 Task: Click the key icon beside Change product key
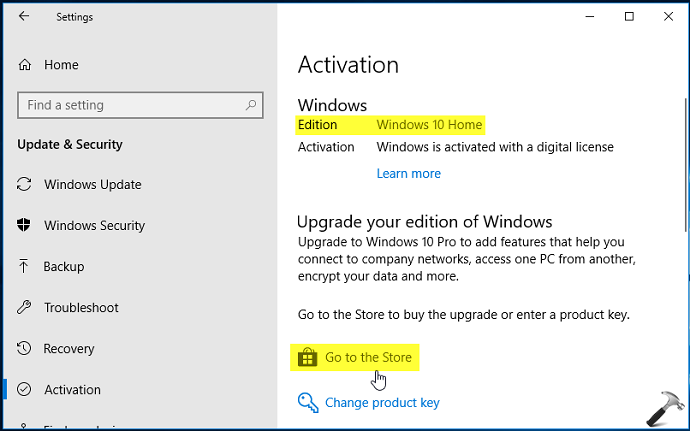(308, 402)
